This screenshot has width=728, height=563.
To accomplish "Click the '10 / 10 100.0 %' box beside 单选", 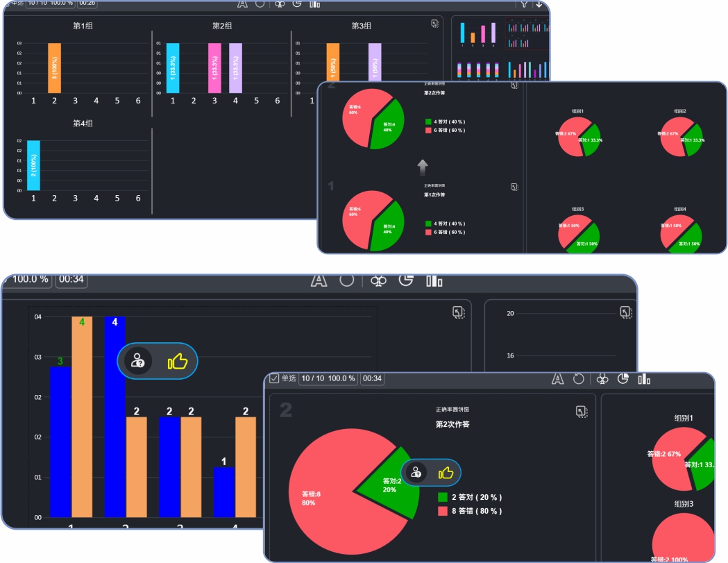I will [328, 378].
